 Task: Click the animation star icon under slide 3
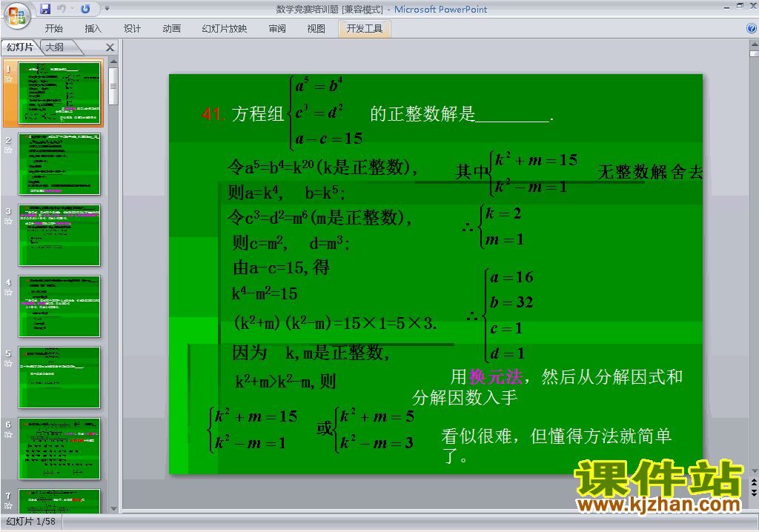[x=8, y=222]
